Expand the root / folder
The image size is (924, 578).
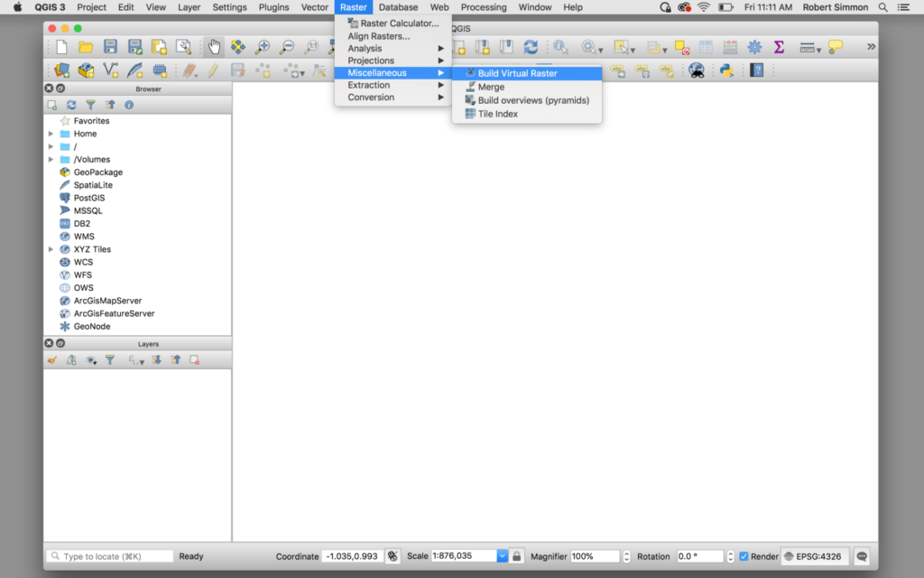(51, 146)
